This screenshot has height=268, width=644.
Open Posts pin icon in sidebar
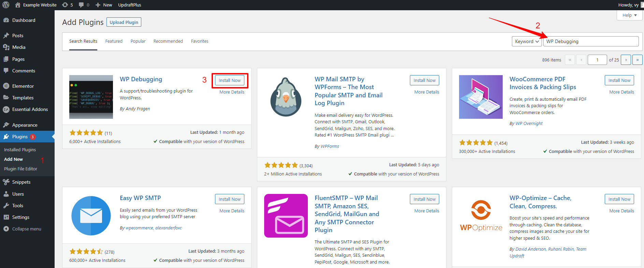click(6, 36)
